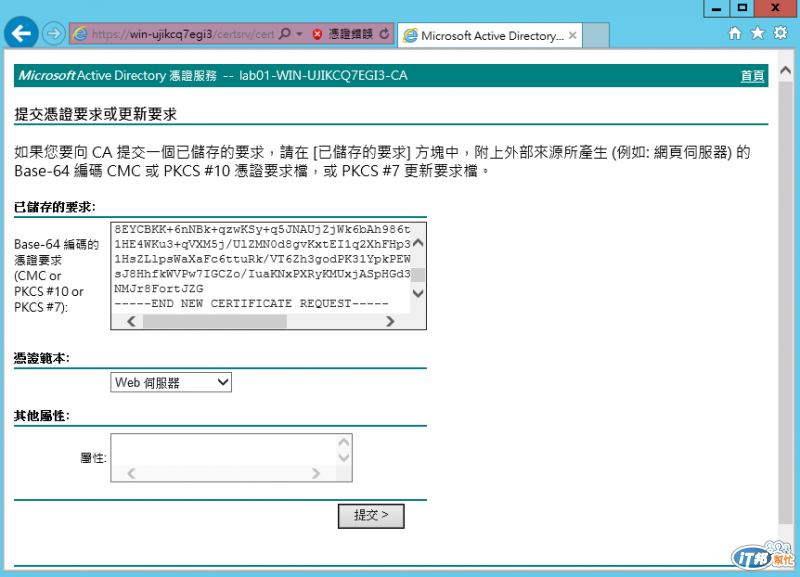
Task: Click the 屬性 box scroll down arrow
Action: coord(344,458)
